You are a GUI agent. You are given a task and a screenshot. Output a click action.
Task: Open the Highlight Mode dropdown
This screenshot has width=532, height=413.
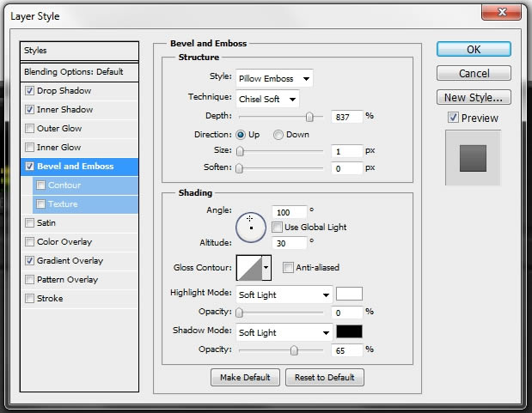click(284, 295)
